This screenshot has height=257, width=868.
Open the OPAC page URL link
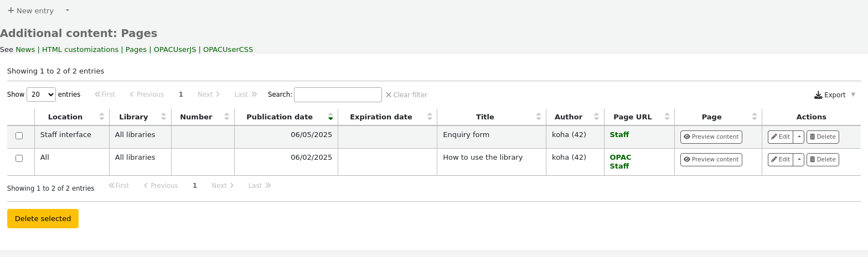620,158
